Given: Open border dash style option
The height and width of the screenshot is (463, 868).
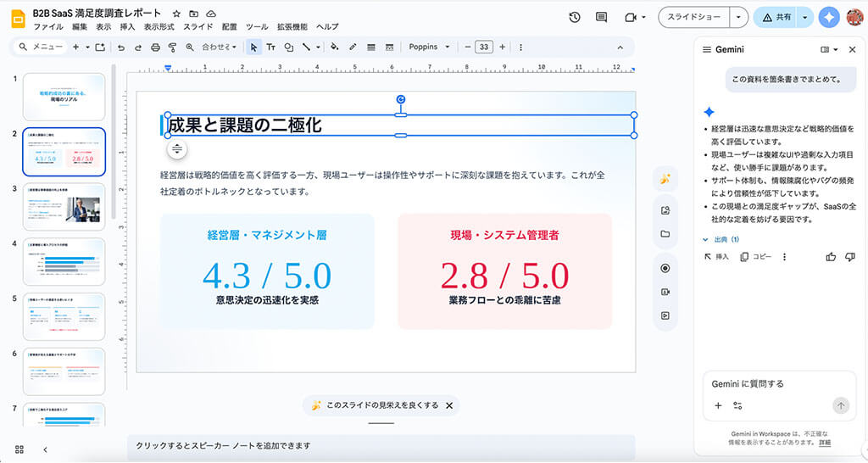Looking at the screenshot, I should pos(389,47).
